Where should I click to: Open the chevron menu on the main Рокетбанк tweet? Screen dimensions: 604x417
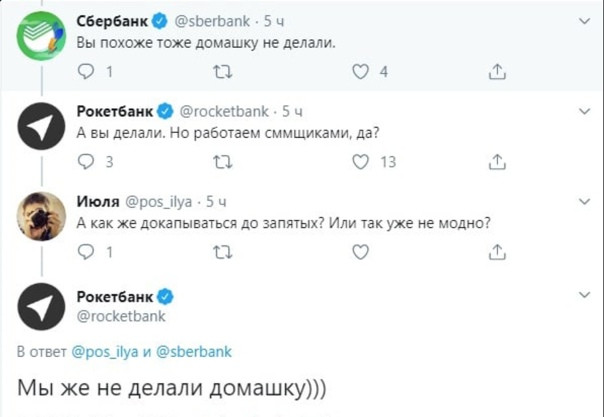[585, 296]
